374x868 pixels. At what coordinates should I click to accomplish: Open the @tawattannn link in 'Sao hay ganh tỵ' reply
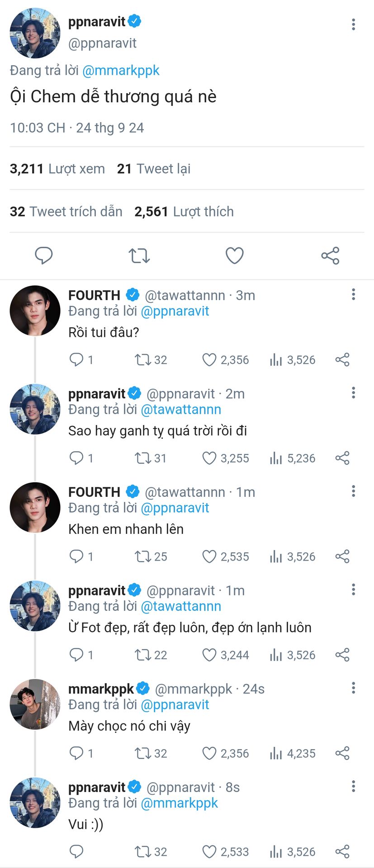pyautogui.click(x=181, y=410)
